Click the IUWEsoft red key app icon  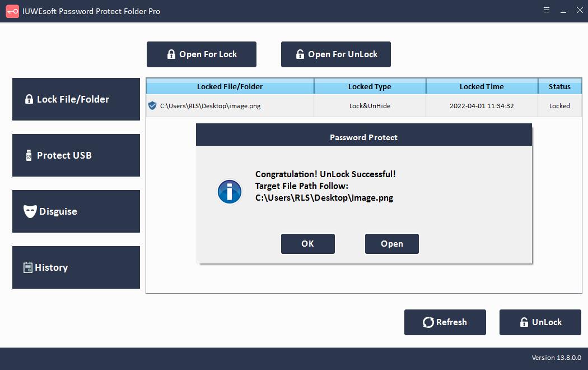click(x=12, y=11)
